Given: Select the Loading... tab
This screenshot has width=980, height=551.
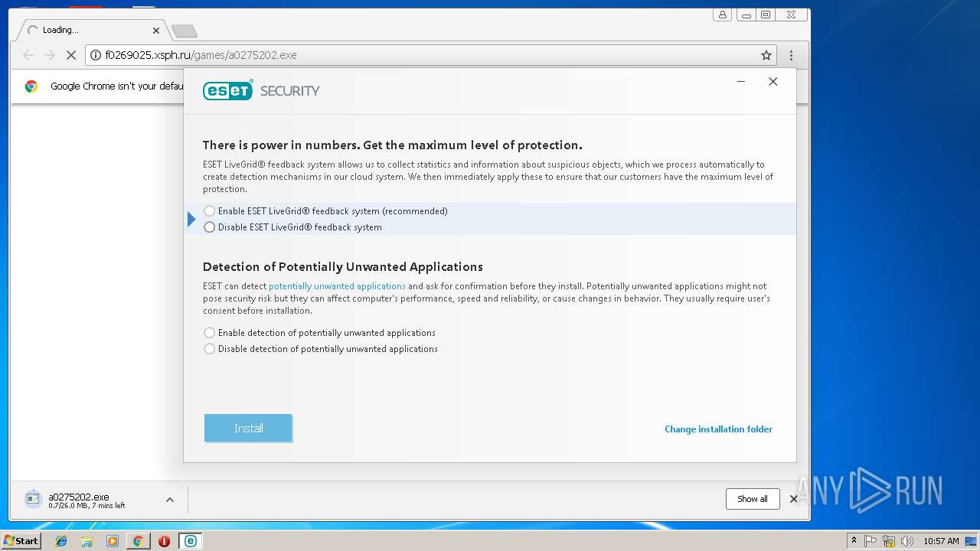Looking at the screenshot, I should click(x=90, y=31).
